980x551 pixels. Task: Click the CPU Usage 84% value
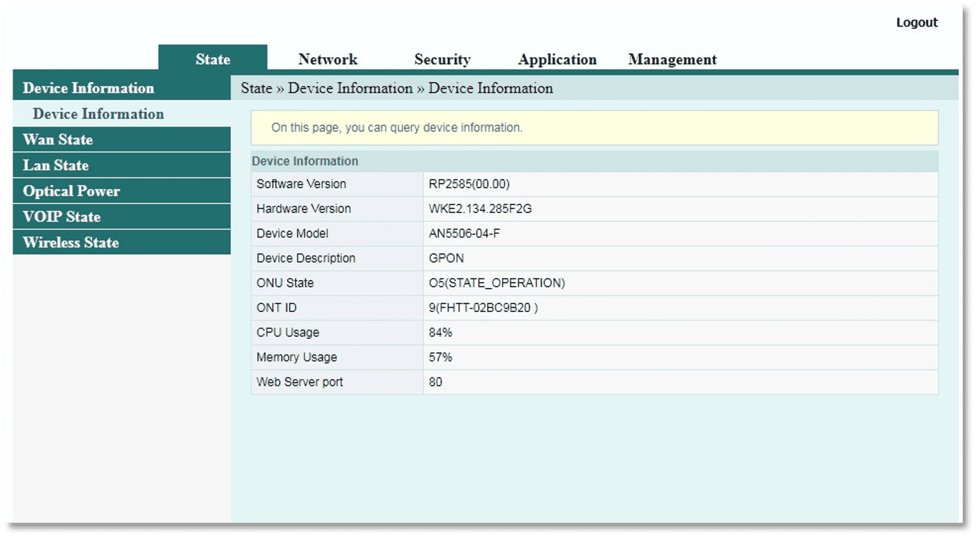pos(440,333)
